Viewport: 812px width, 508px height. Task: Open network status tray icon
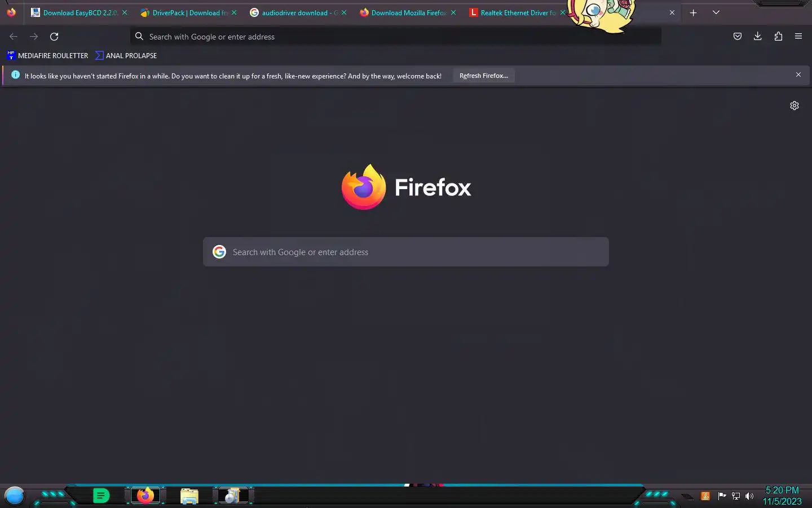pos(736,496)
